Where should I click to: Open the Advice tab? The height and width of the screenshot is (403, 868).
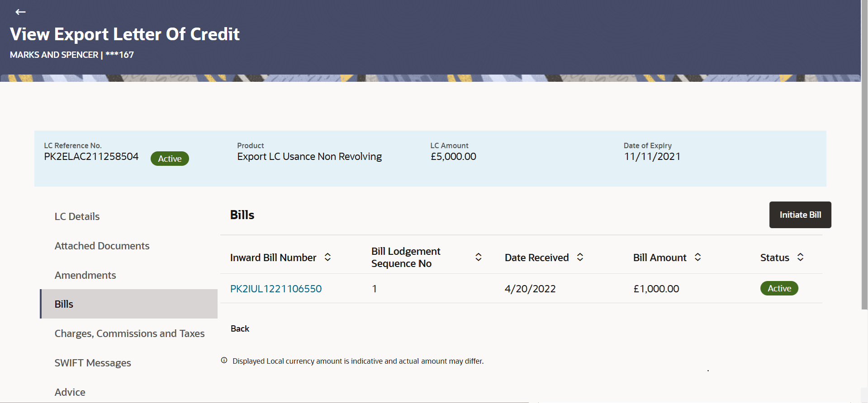70,392
